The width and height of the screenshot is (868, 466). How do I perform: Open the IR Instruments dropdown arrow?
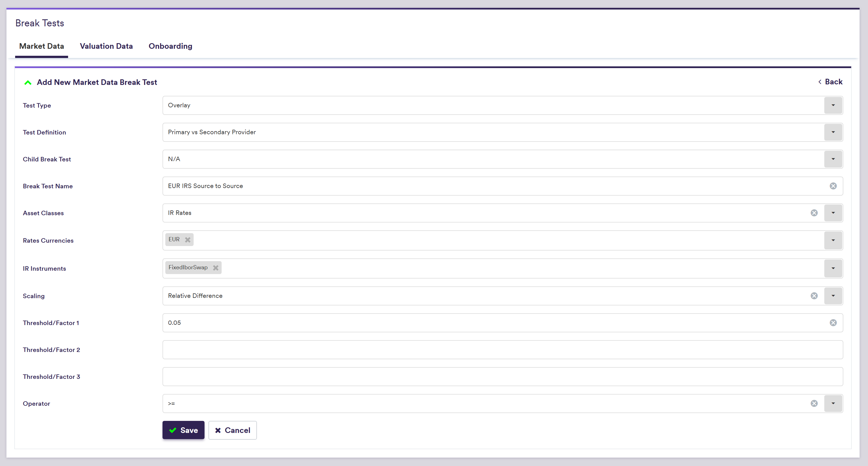point(833,268)
